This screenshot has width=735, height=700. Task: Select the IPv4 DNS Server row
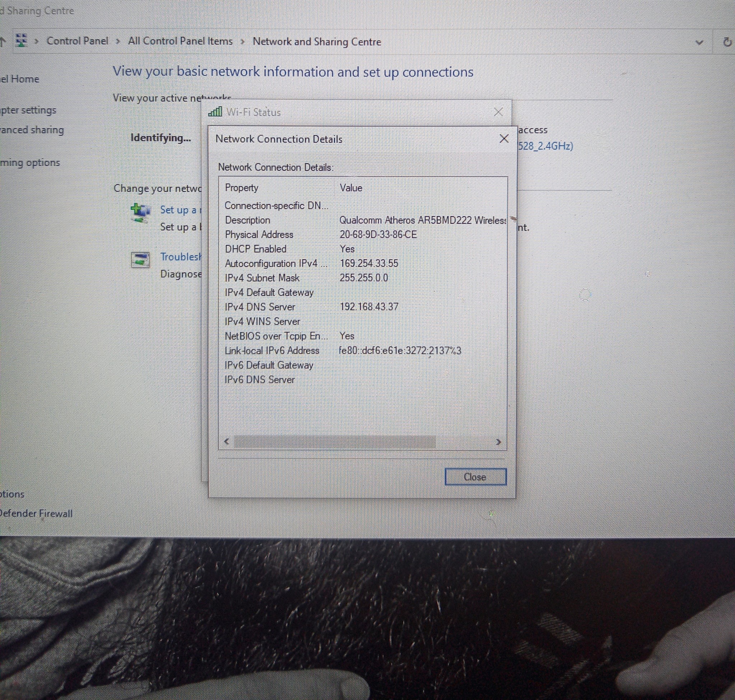click(260, 307)
